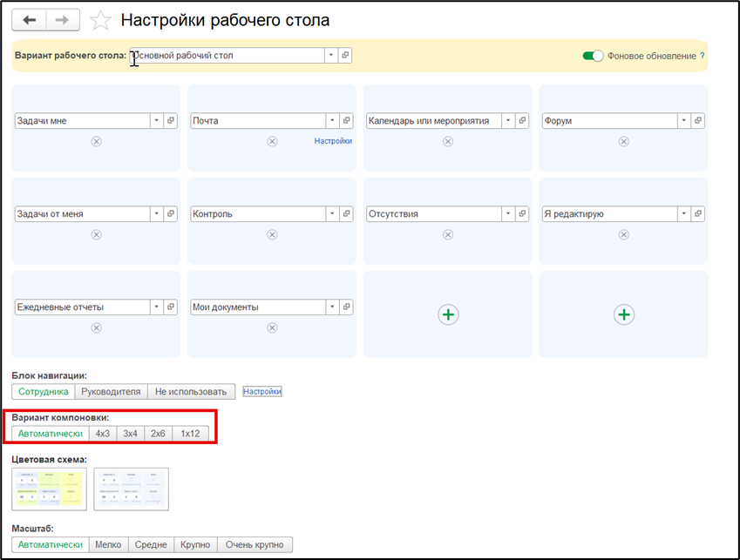
Task: Remove the 'Я редактирую' widget with X
Action: coord(624,235)
